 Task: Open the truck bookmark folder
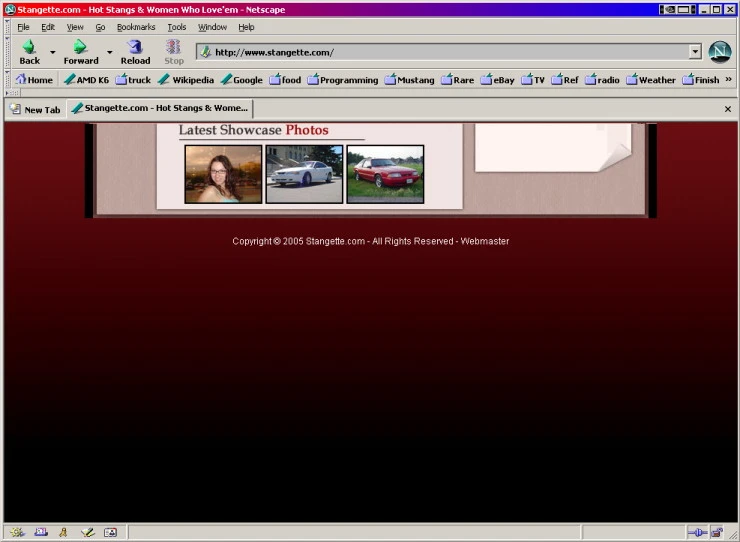(134, 80)
